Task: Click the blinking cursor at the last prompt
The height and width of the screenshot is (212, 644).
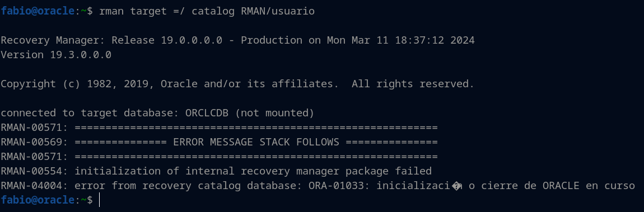Action: tap(99, 200)
